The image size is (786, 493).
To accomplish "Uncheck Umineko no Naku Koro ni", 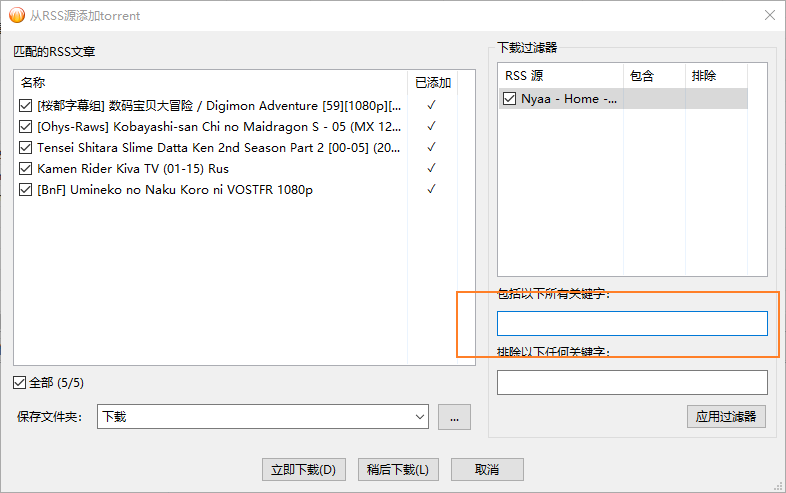I will click(26, 189).
